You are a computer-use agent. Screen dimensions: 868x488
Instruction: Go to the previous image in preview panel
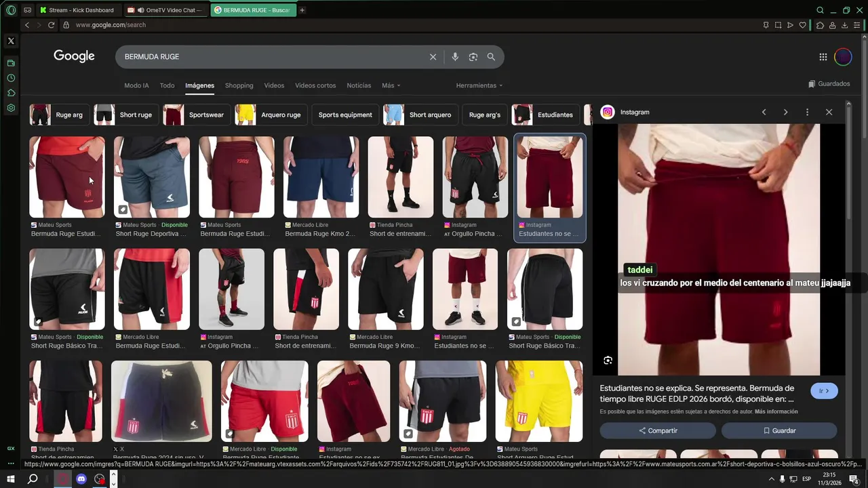point(764,113)
